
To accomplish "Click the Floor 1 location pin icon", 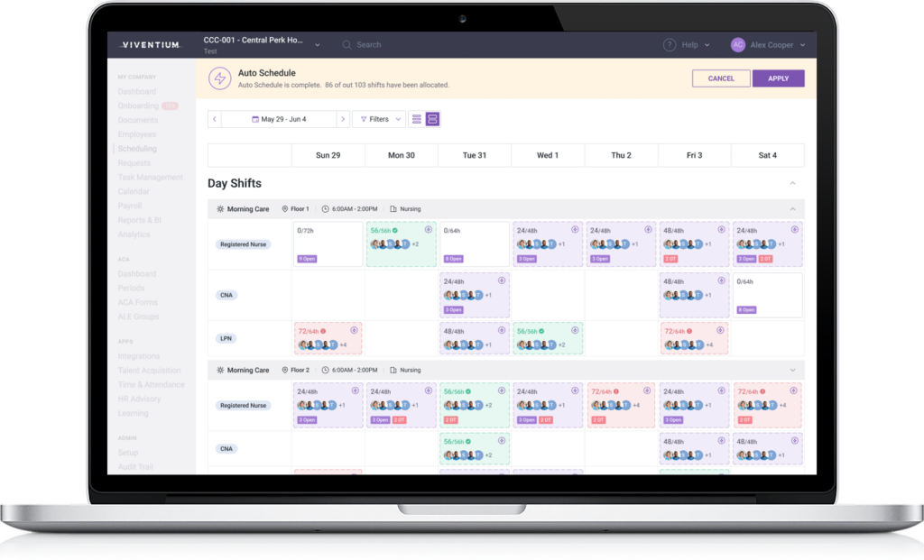I will [285, 208].
